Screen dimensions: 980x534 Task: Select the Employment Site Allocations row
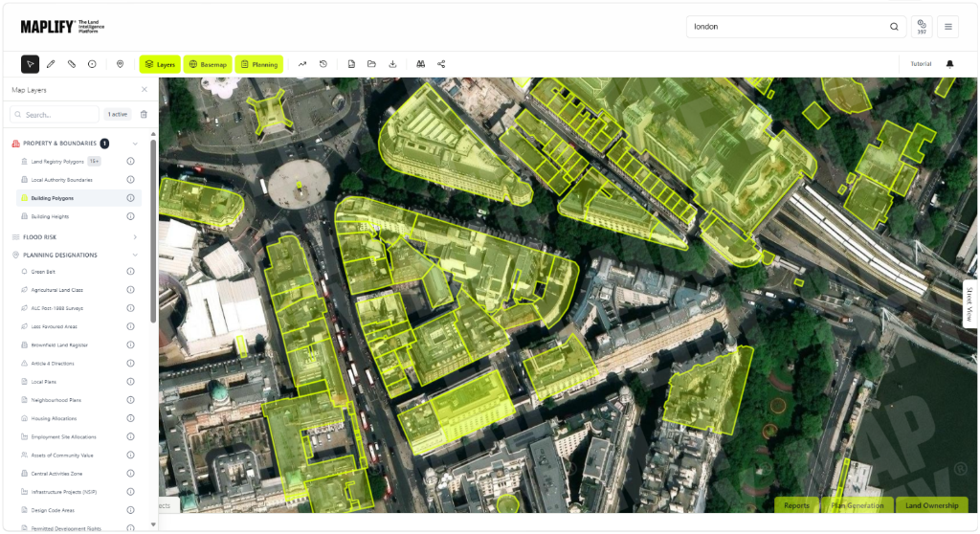(78, 437)
